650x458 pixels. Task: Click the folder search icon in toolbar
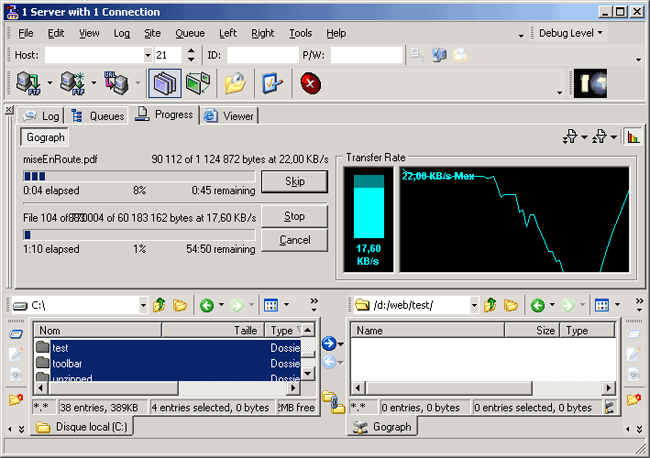(x=235, y=83)
